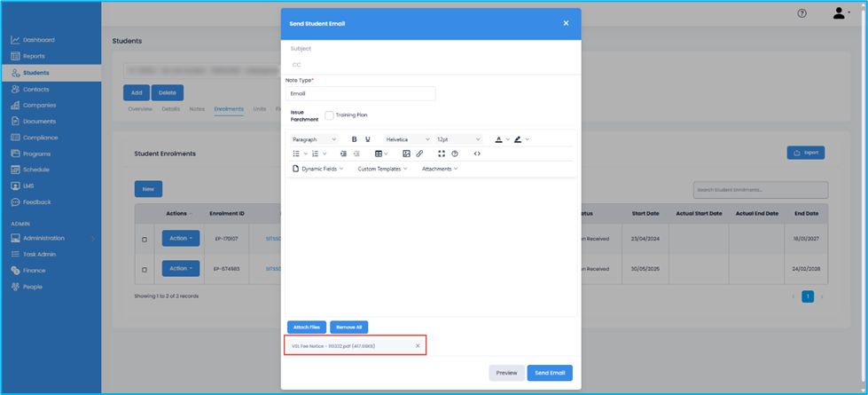Click the Send Email button
This screenshot has height=395, width=868.
point(549,373)
